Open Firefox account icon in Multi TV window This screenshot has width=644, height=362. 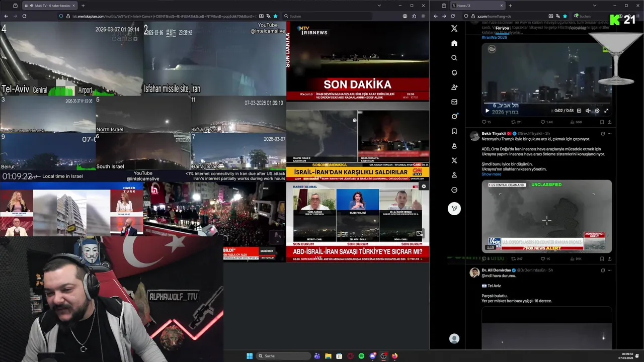(x=405, y=16)
